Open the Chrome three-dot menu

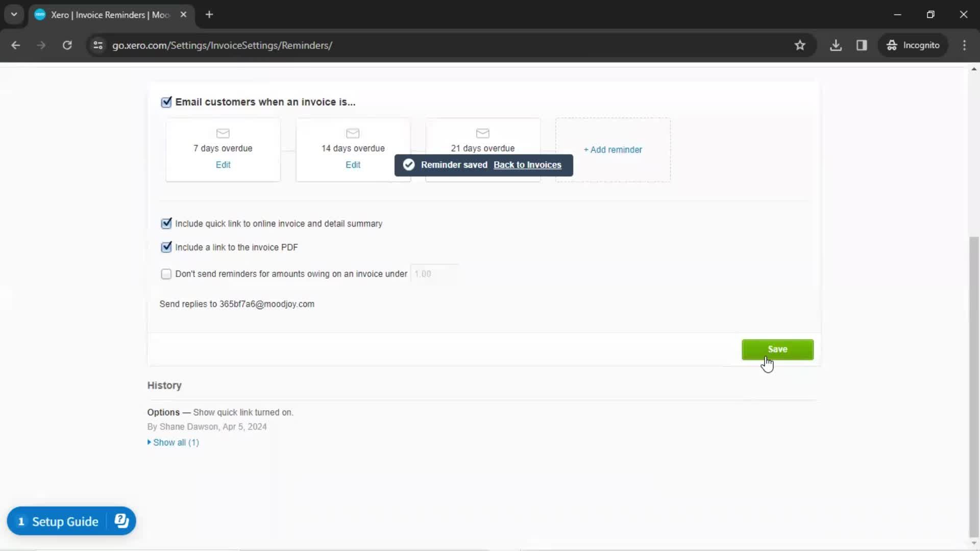tap(964, 45)
